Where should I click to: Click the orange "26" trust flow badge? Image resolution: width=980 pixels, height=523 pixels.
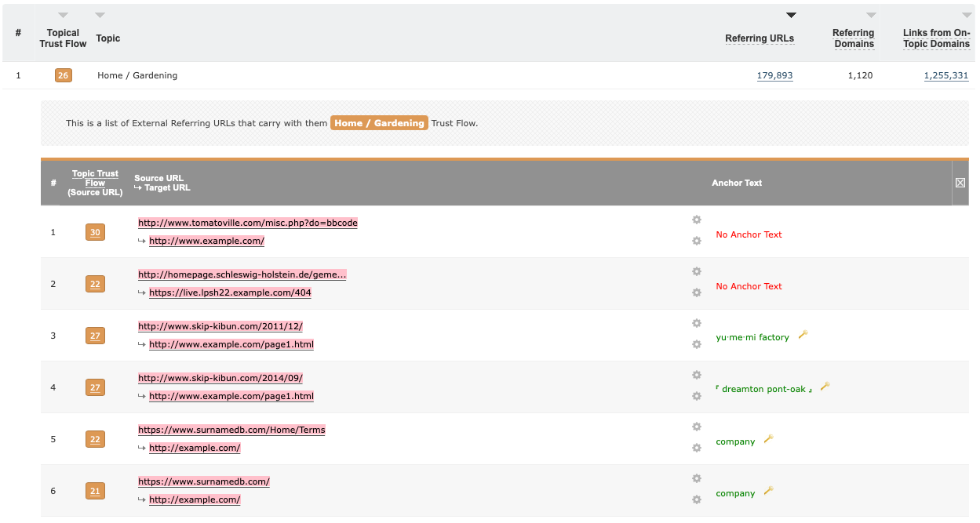coord(63,75)
